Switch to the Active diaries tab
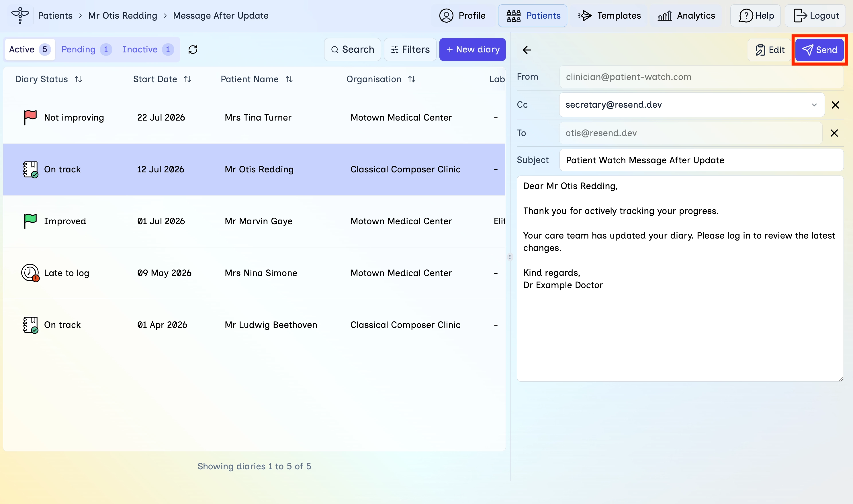 [x=30, y=49]
